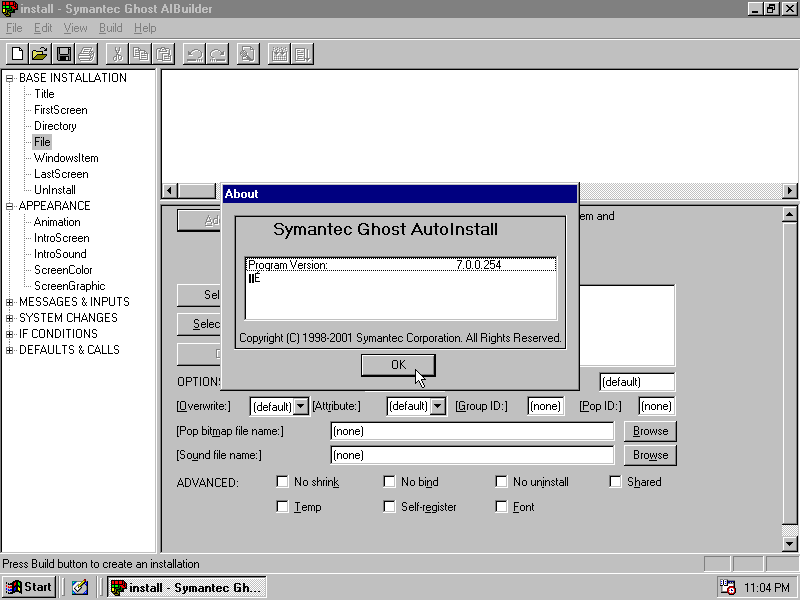Click the AIBuilder icon in the title bar
This screenshot has width=800, height=600.
pyautogui.click(x=10, y=9)
